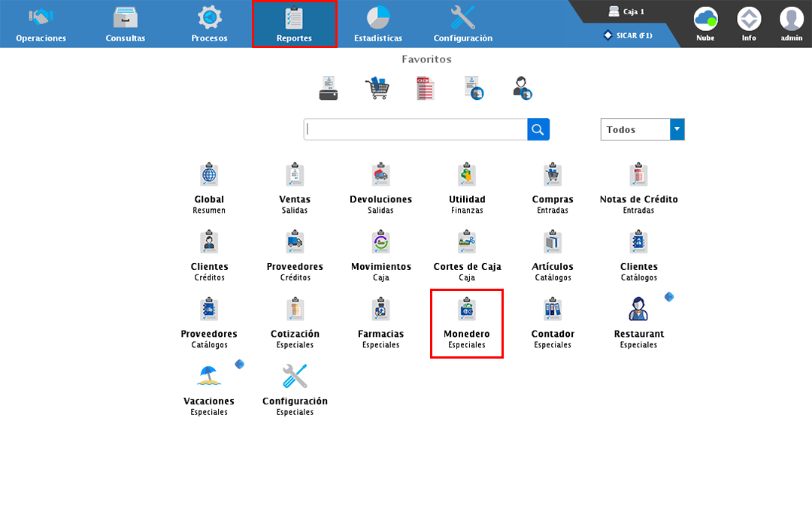Switch to the Operaciones tab
812x521 pixels.
[41, 24]
